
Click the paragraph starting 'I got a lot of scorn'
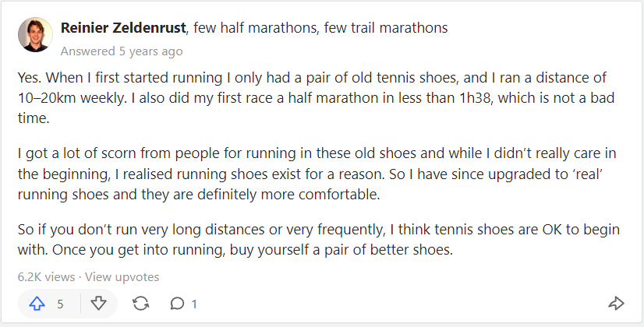pos(317,174)
